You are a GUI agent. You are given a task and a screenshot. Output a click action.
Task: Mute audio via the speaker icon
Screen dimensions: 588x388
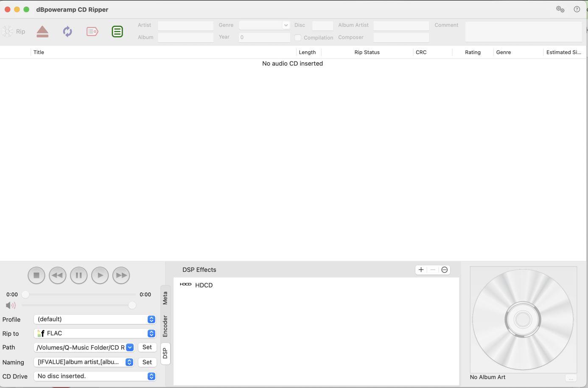coord(11,305)
